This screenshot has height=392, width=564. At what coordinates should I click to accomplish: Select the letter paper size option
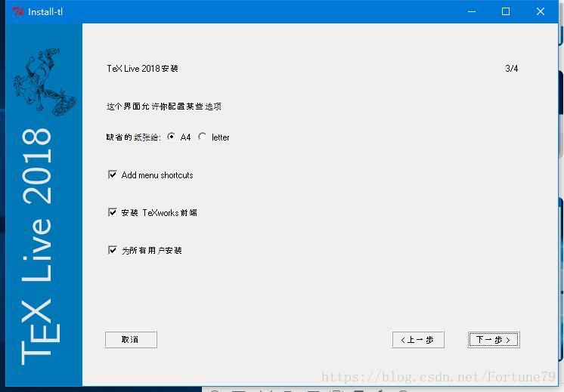click(203, 137)
